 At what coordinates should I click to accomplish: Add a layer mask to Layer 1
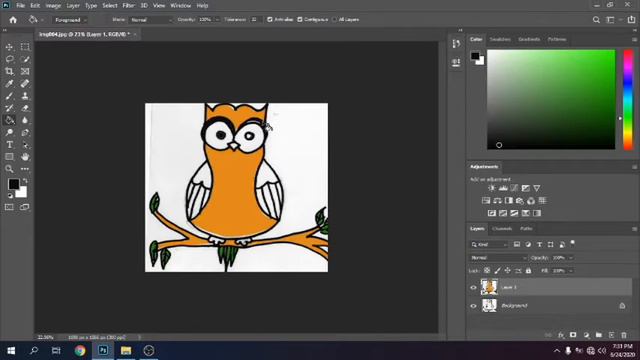573,335
